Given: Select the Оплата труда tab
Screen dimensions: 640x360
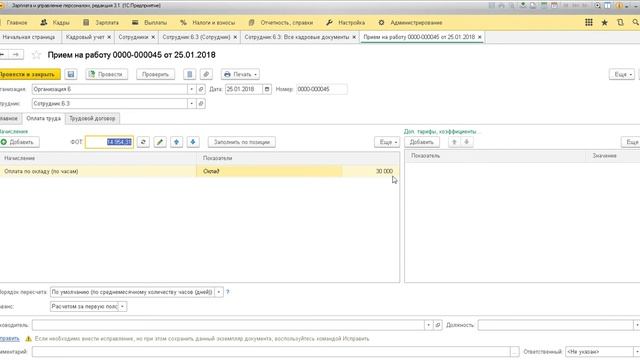Looking at the screenshot, I should tap(43, 118).
